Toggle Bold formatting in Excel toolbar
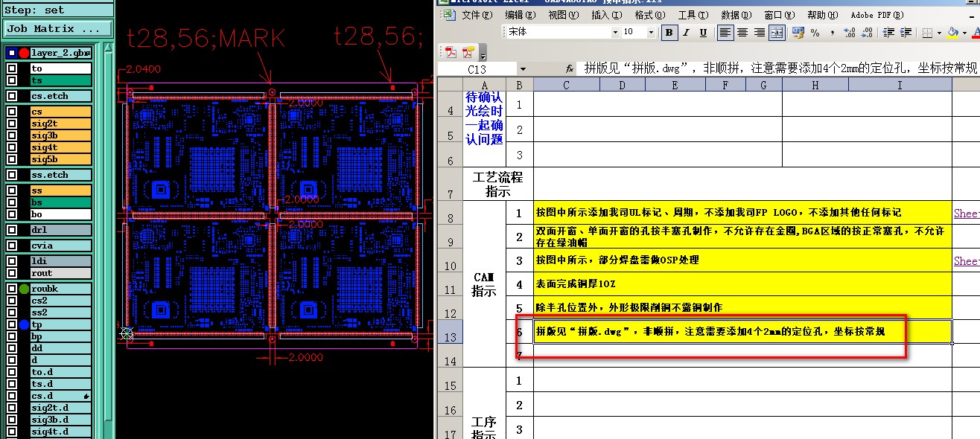The height and width of the screenshot is (439, 980). tap(669, 32)
